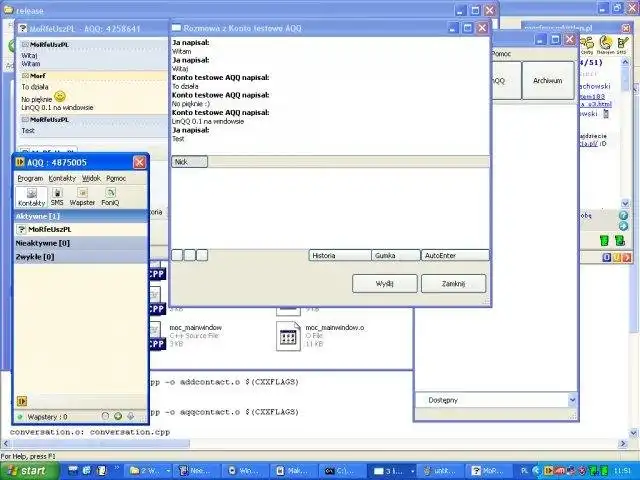Click the horizontal scrollbar in the editor

pos(101,443)
